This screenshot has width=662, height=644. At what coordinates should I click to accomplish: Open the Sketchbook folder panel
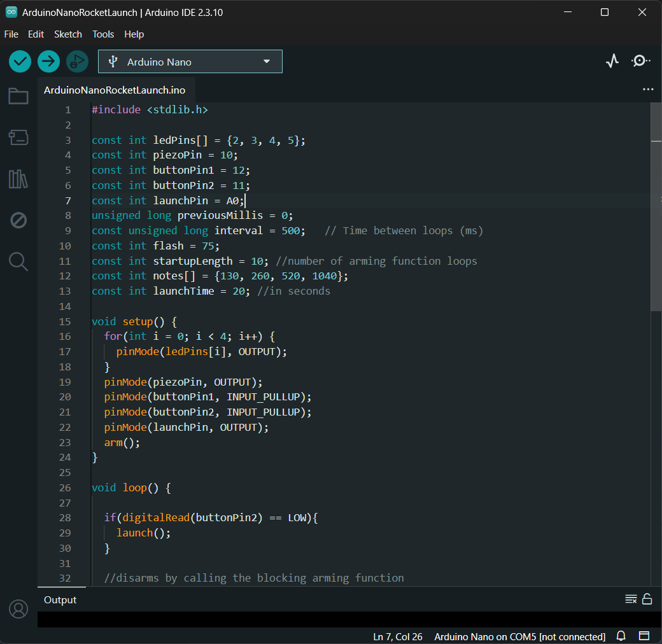click(x=18, y=96)
